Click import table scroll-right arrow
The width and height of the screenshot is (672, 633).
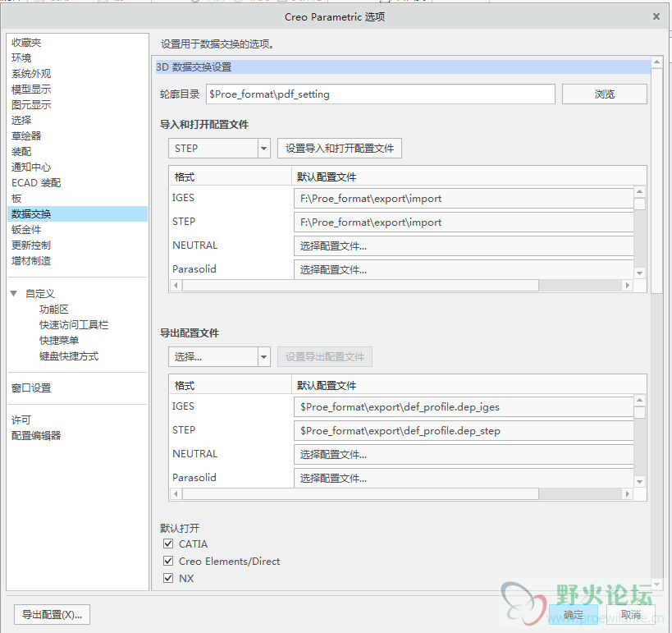pos(628,285)
